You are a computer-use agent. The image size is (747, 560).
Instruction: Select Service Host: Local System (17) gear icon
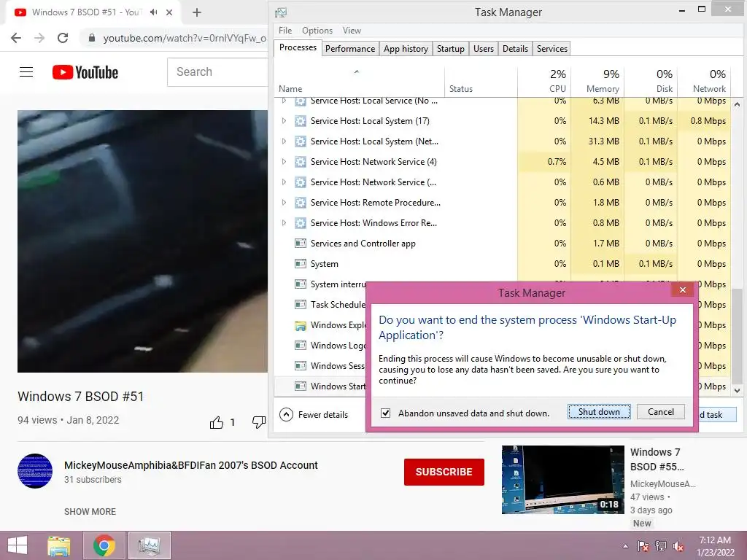pos(300,121)
